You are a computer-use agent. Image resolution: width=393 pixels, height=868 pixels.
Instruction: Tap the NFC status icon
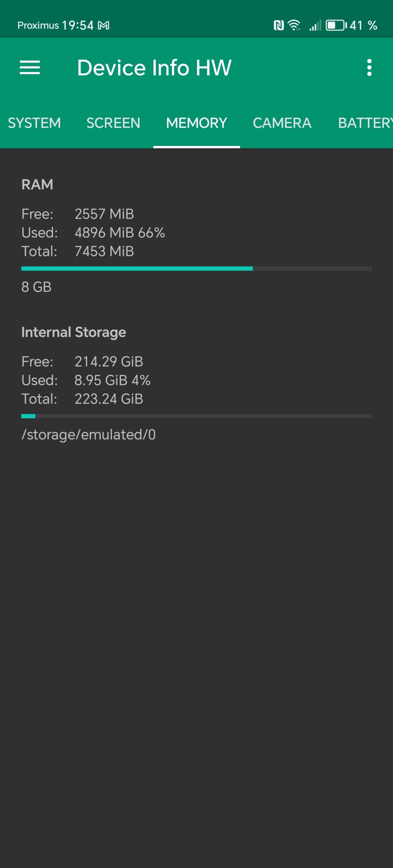tap(279, 25)
